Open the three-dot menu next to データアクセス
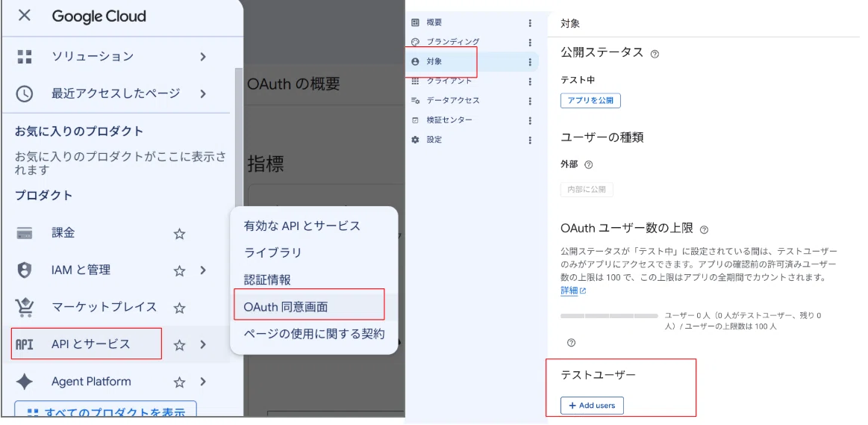 pos(530,101)
